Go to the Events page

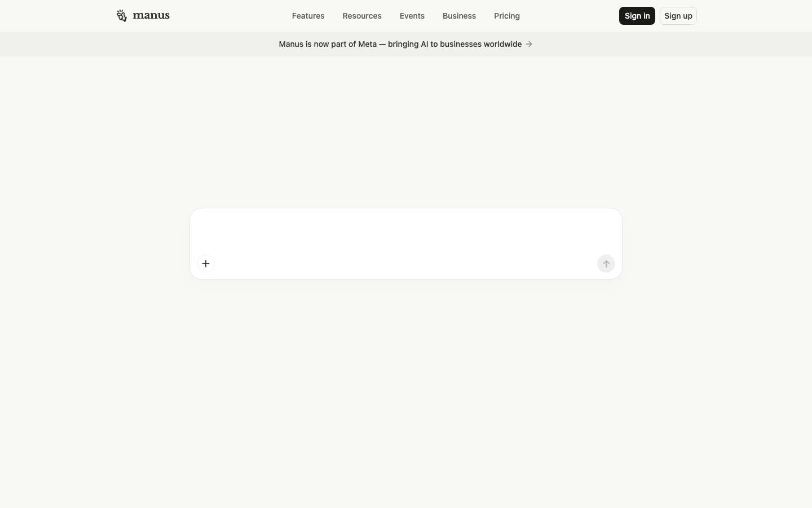pos(412,16)
